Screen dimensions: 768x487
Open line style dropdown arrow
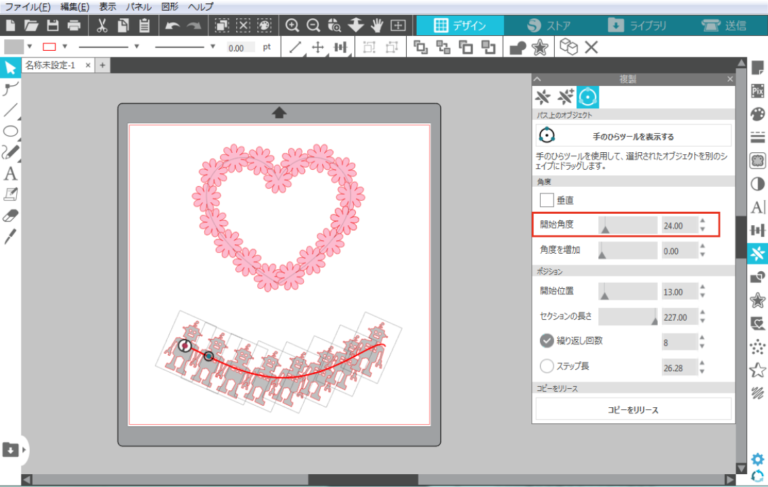[137, 47]
